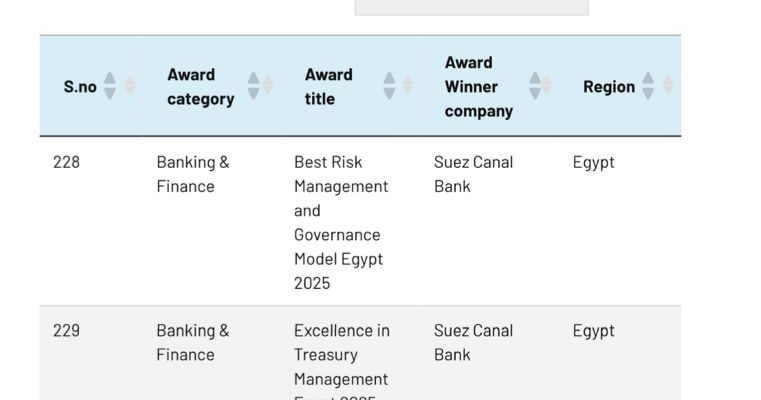Click the S.no gray sort arrows

pyautogui.click(x=110, y=86)
